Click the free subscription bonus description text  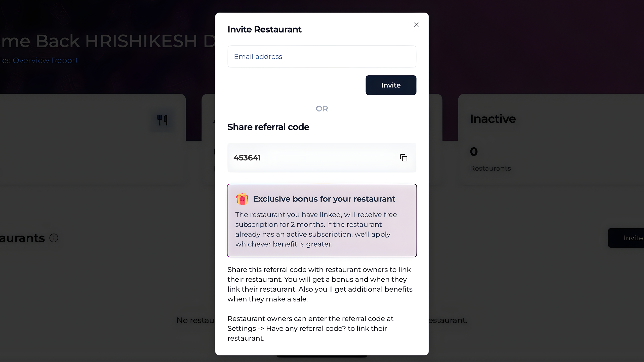[316, 229]
